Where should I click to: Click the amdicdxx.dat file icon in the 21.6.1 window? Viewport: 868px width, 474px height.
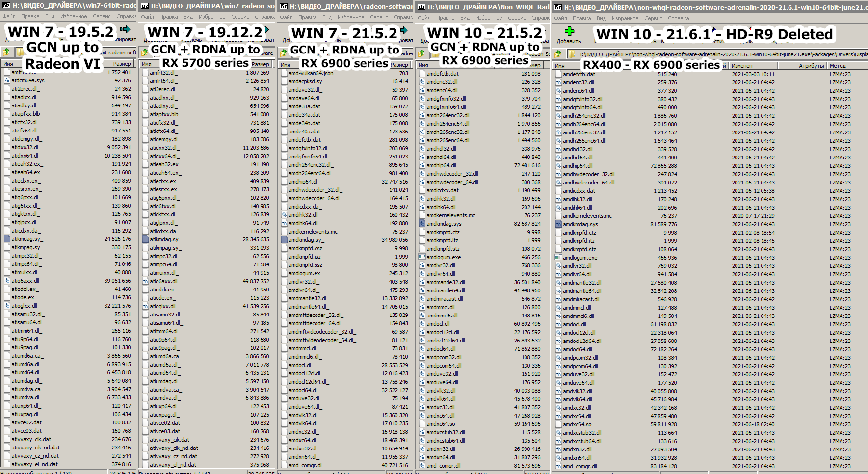(x=558, y=190)
